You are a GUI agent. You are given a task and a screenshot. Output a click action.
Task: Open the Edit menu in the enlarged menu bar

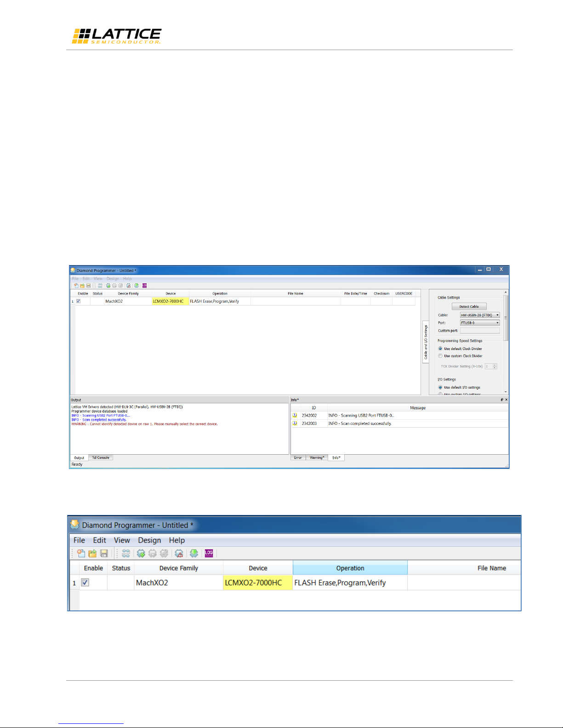(99, 540)
